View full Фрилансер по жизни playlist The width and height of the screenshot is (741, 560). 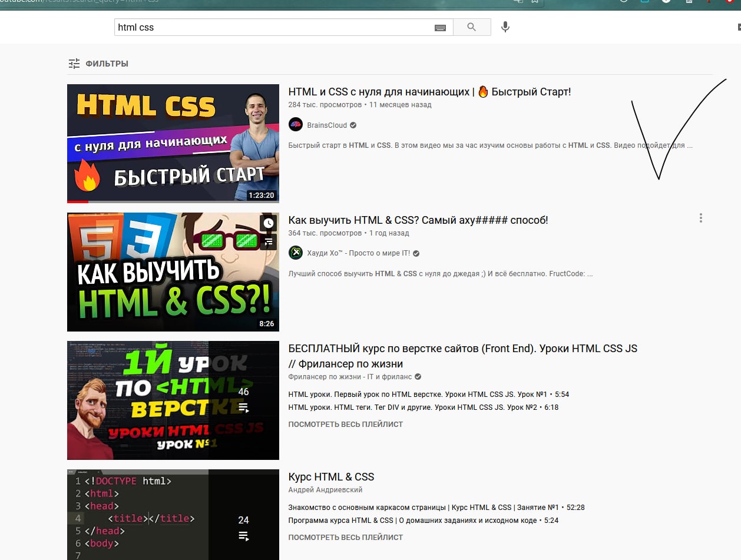(x=346, y=425)
